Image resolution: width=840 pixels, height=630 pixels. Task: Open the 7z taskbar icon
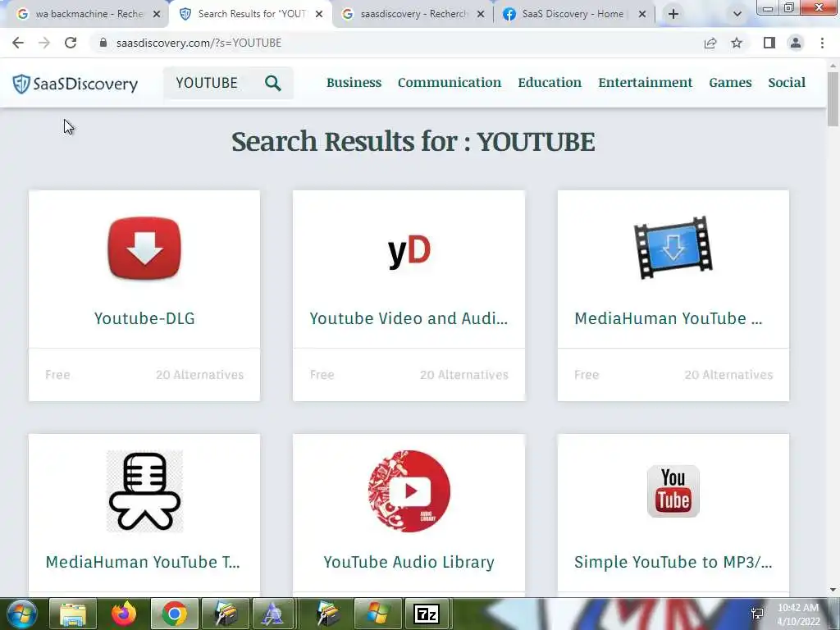(427, 614)
